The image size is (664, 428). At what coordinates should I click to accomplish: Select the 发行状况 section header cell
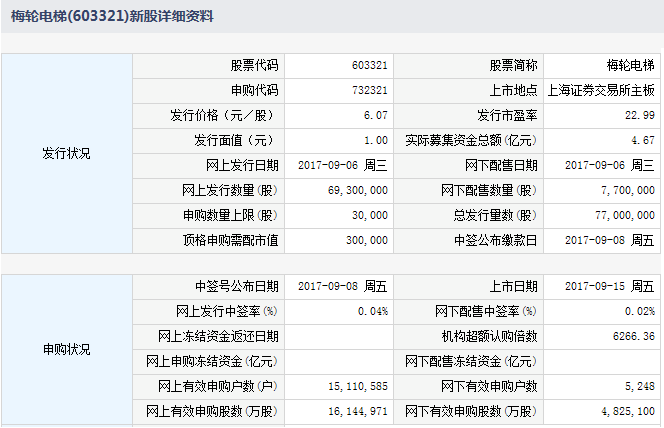coord(66,153)
